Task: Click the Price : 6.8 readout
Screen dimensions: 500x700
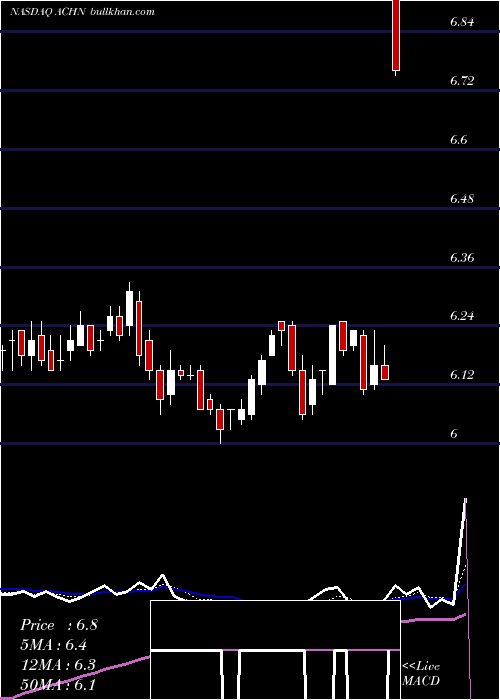Action: coord(58,625)
